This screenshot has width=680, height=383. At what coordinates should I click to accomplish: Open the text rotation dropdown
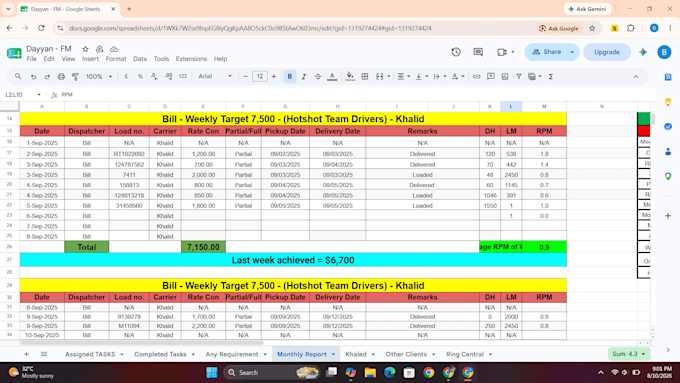coord(458,76)
